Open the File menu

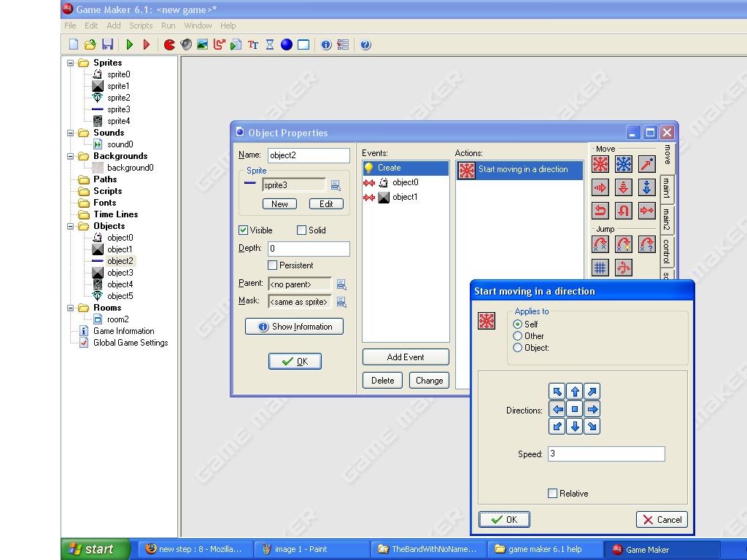point(70,26)
